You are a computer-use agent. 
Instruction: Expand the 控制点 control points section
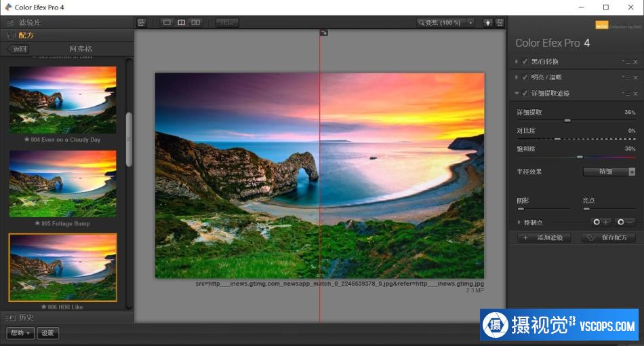519,223
